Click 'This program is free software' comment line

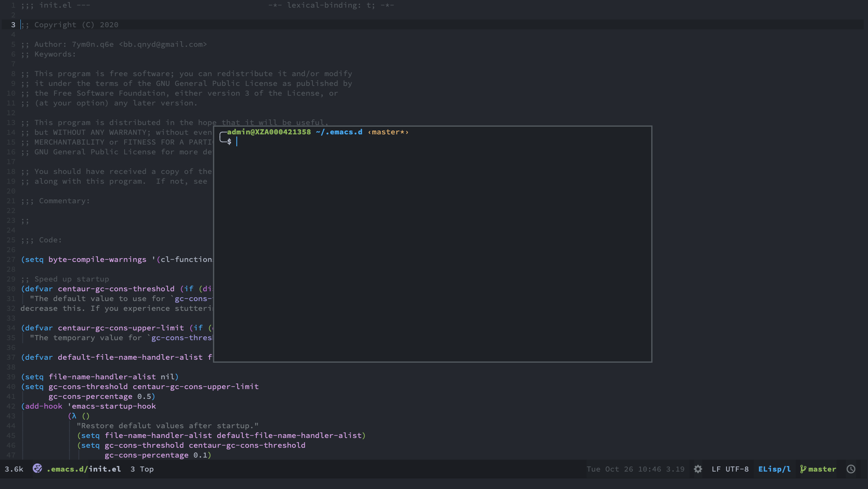187,74
